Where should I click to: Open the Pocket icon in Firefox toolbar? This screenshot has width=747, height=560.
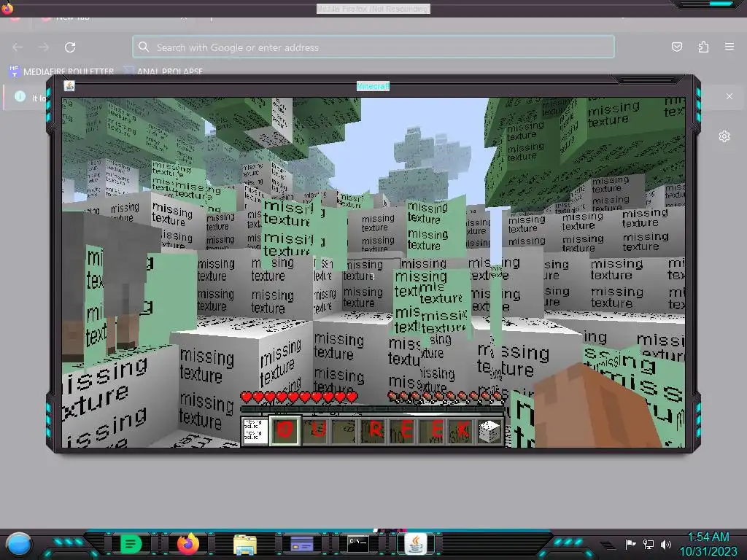tap(676, 47)
